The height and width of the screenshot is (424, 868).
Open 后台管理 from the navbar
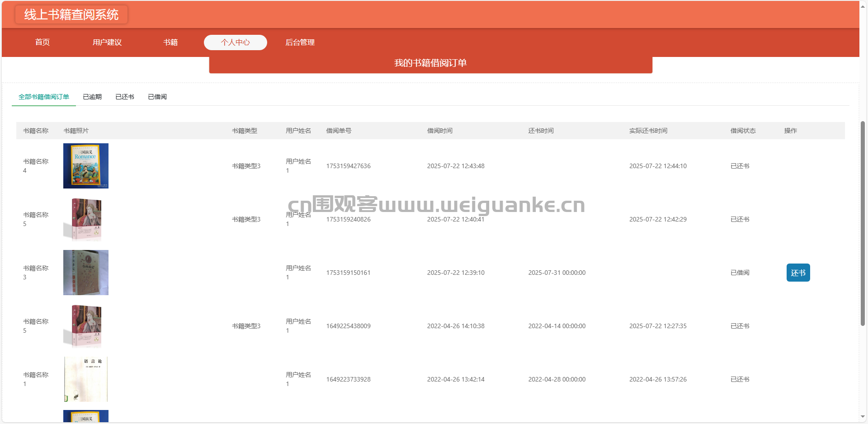pyautogui.click(x=300, y=42)
